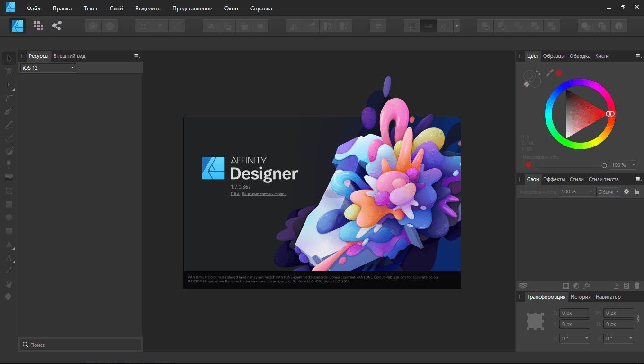644x364 pixels.
Task: Swap stroke and fill colors
Action: pyautogui.click(x=538, y=73)
